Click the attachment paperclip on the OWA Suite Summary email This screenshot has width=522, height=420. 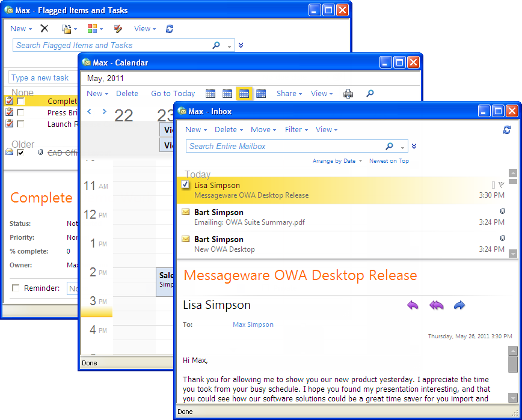[x=502, y=211]
